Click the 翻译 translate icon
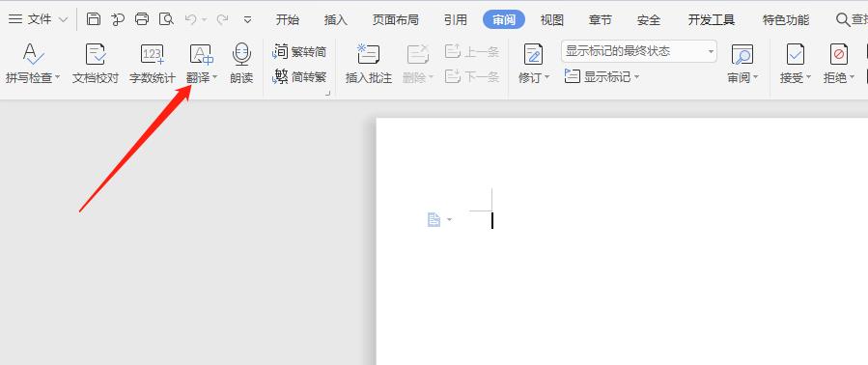This screenshot has width=868, height=365. [x=201, y=55]
